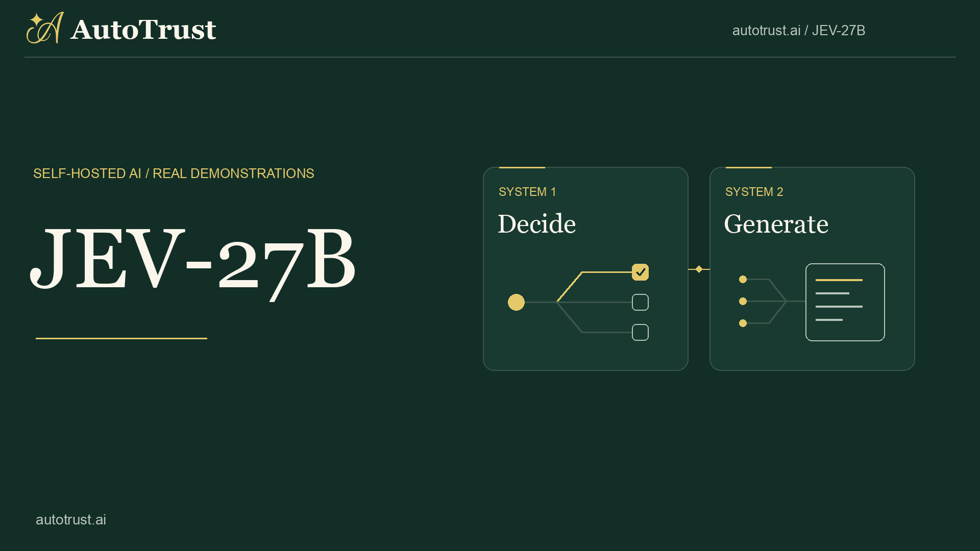Screen dimensions: 980x551
Task: Open the autotrust.ai / JEV-27B link
Action: click(798, 31)
